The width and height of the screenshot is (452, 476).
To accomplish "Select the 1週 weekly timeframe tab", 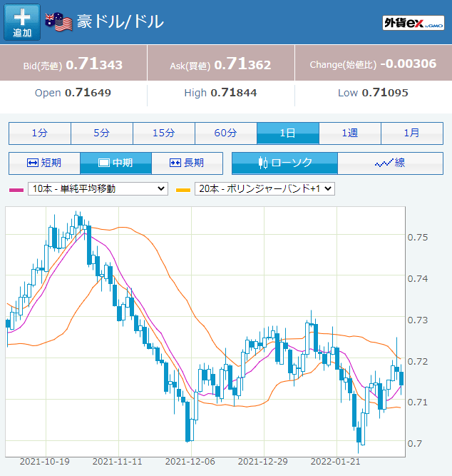I will [x=350, y=133].
